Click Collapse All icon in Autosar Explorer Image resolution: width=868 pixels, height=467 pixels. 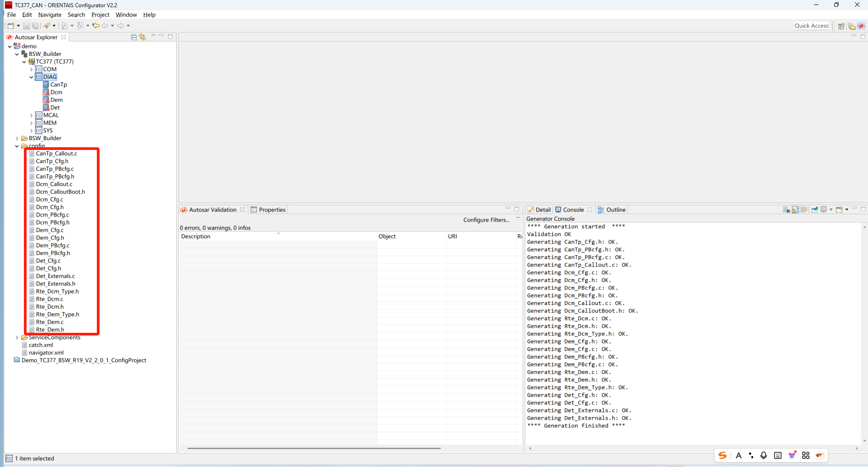[x=134, y=37]
